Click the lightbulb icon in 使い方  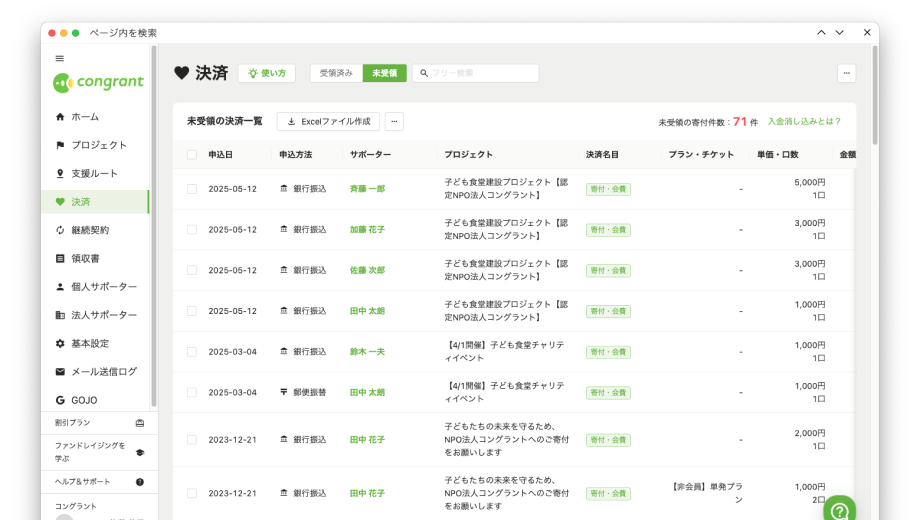253,73
